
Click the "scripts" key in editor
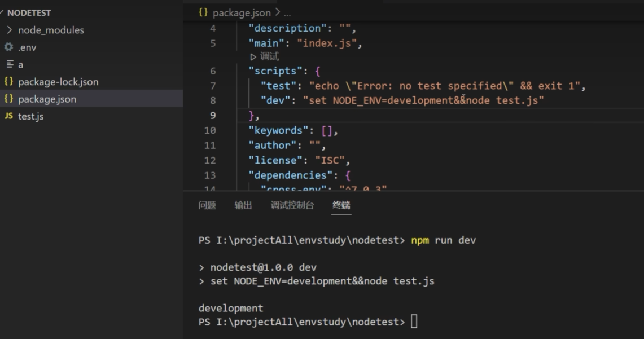tap(275, 71)
